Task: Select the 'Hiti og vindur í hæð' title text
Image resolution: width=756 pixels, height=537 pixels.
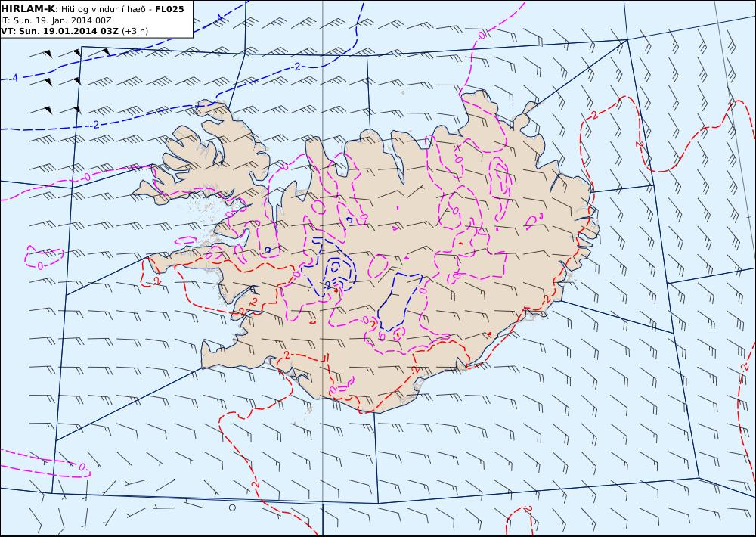Action: pos(103,9)
